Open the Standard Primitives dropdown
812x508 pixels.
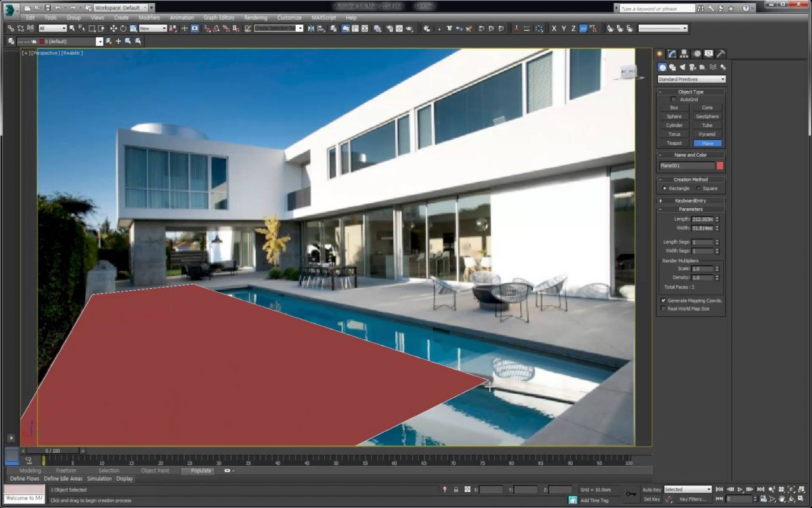pyautogui.click(x=691, y=79)
